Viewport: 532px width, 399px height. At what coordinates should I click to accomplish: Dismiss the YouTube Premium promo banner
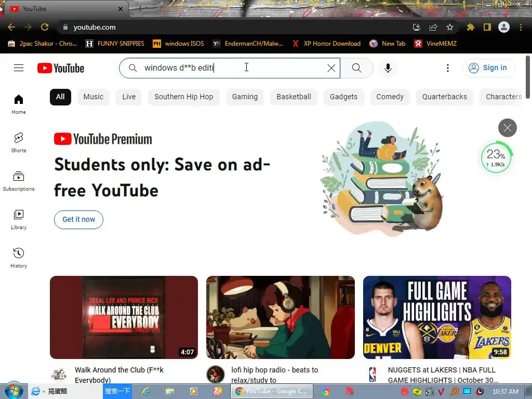click(x=507, y=128)
